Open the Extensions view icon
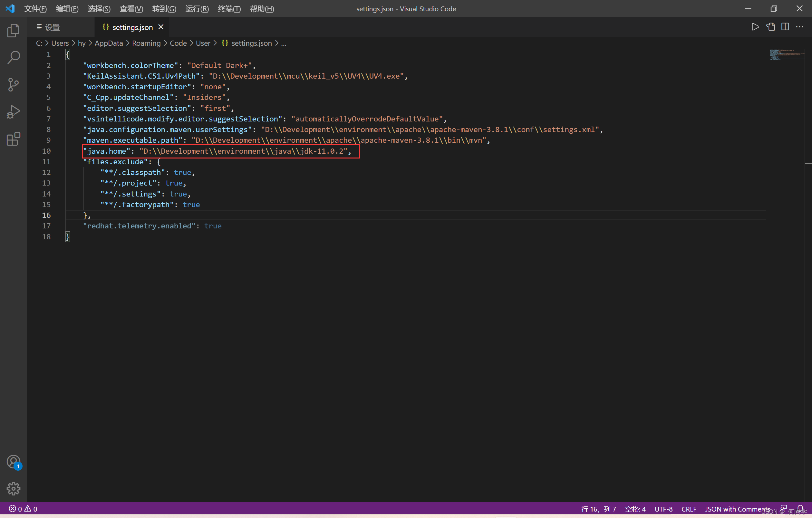This screenshot has height=518, width=812. [x=13, y=139]
